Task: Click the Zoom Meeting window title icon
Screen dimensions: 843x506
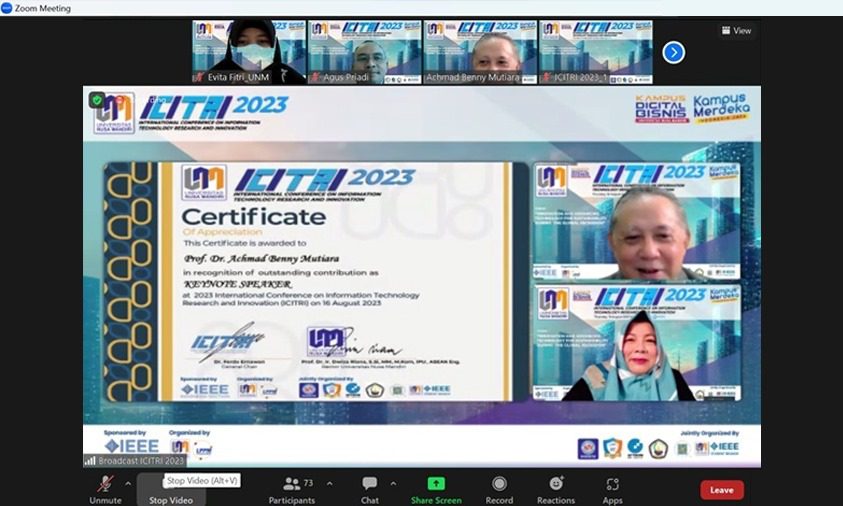Action: 6,8
